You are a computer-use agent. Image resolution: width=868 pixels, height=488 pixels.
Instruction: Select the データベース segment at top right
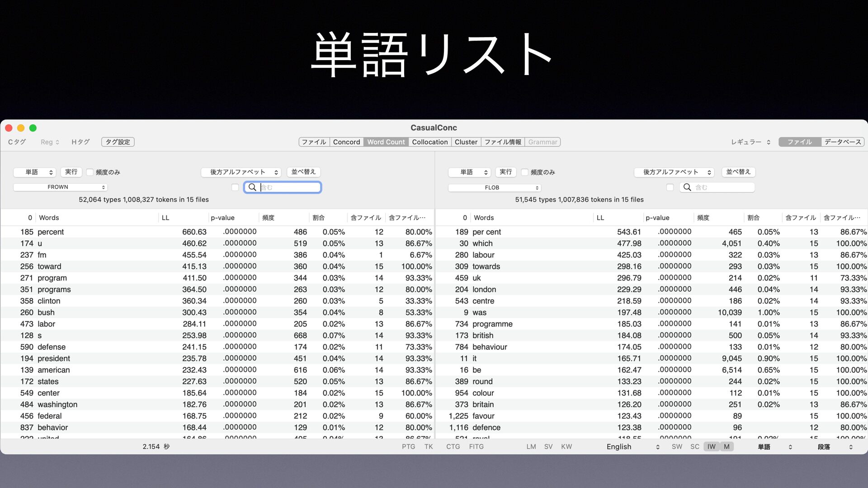coord(843,142)
